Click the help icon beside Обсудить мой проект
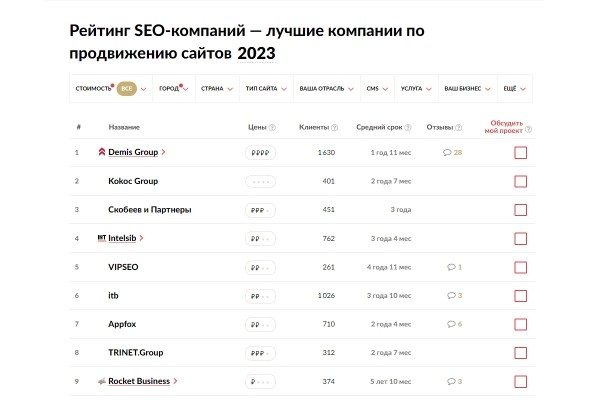Image resolution: width=600 pixels, height=400 pixels. 528,129
